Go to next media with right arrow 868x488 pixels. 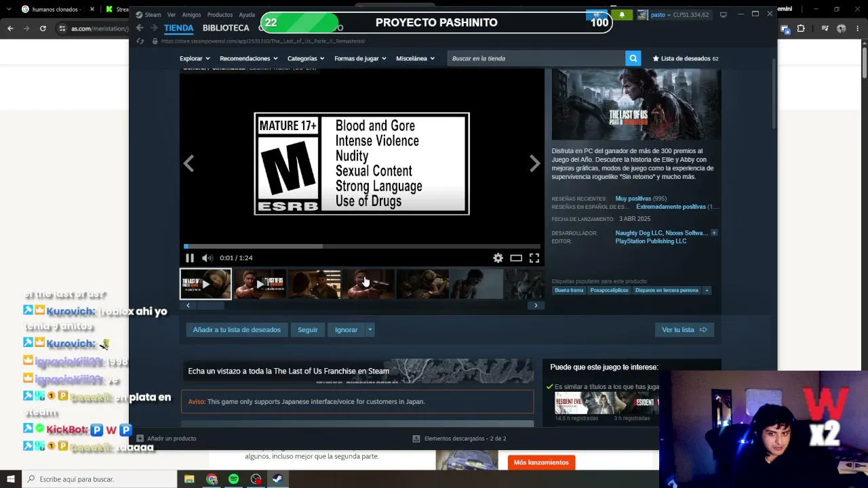pyautogui.click(x=535, y=163)
